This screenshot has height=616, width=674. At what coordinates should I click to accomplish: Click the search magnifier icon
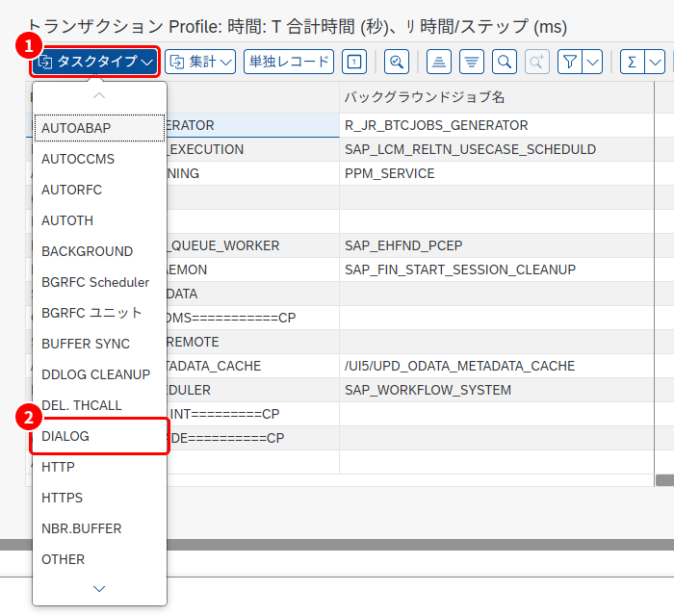pyautogui.click(x=505, y=62)
